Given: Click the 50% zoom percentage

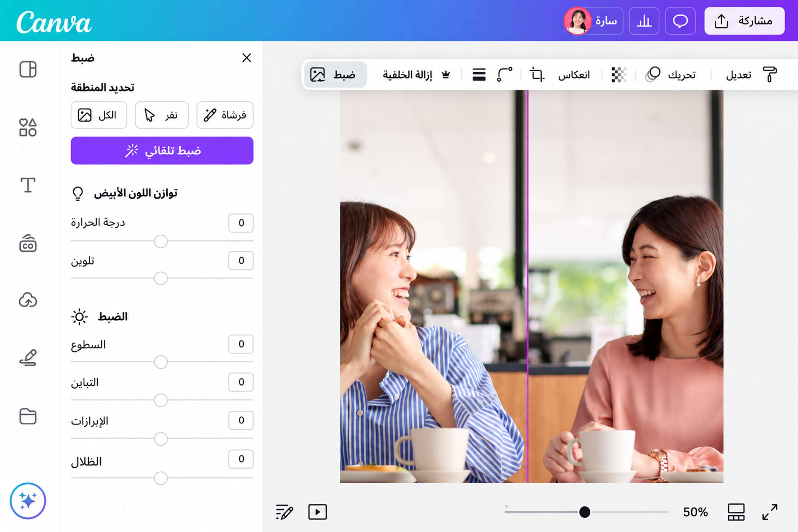Looking at the screenshot, I should (x=695, y=512).
